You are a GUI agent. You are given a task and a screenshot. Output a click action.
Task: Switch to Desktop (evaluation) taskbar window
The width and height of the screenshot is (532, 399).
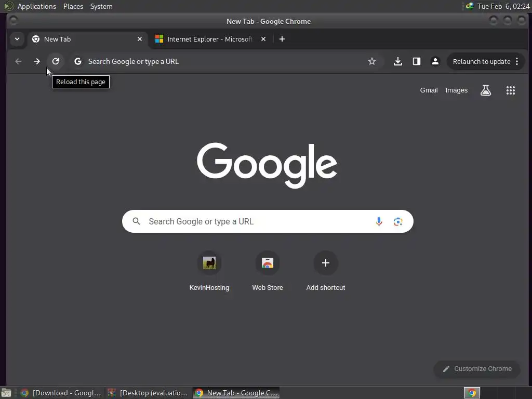pyautogui.click(x=148, y=393)
